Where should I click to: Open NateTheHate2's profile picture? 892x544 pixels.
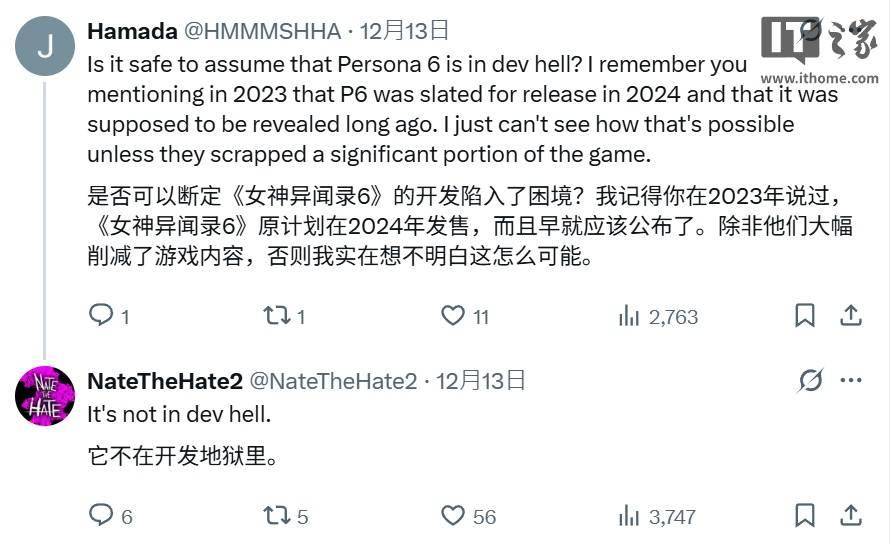(x=45, y=396)
